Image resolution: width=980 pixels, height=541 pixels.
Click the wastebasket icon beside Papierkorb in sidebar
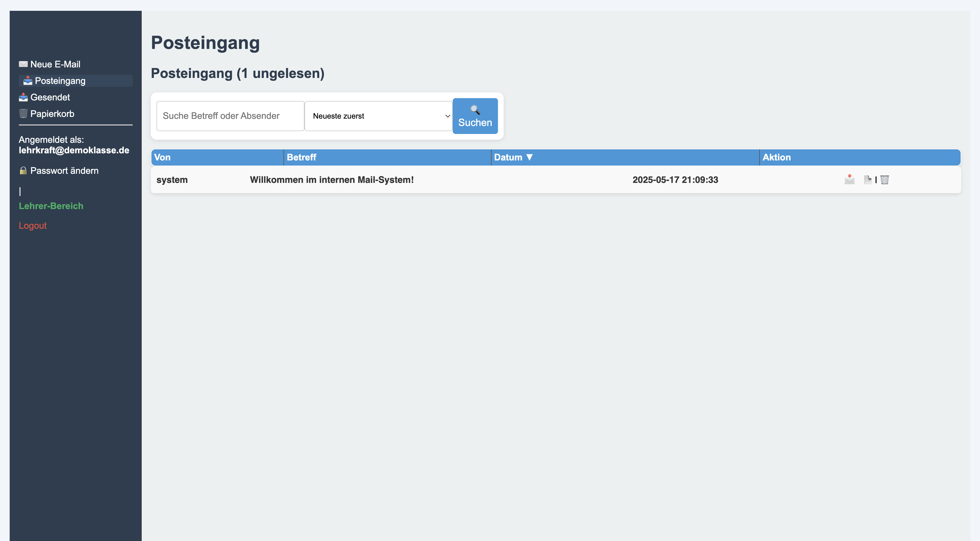(x=23, y=114)
